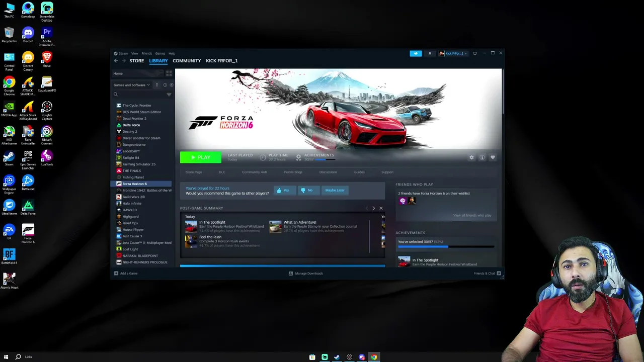644x362 pixels.
Task: Select Farming Simulator 25
Action: [x=139, y=164]
